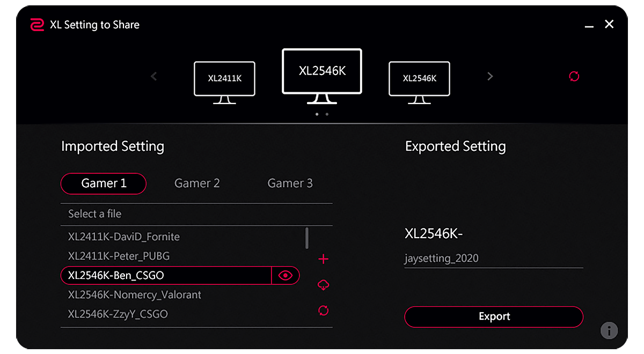Click the BenQ Zowie logo icon

(37, 25)
